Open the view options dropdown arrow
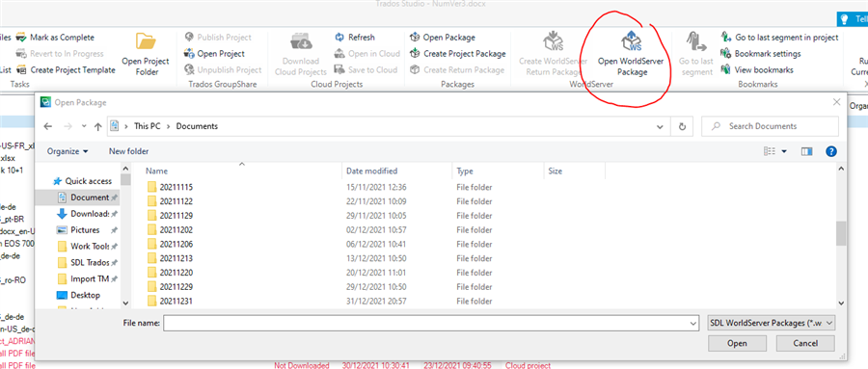The width and height of the screenshot is (868, 369). click(784, 151)
